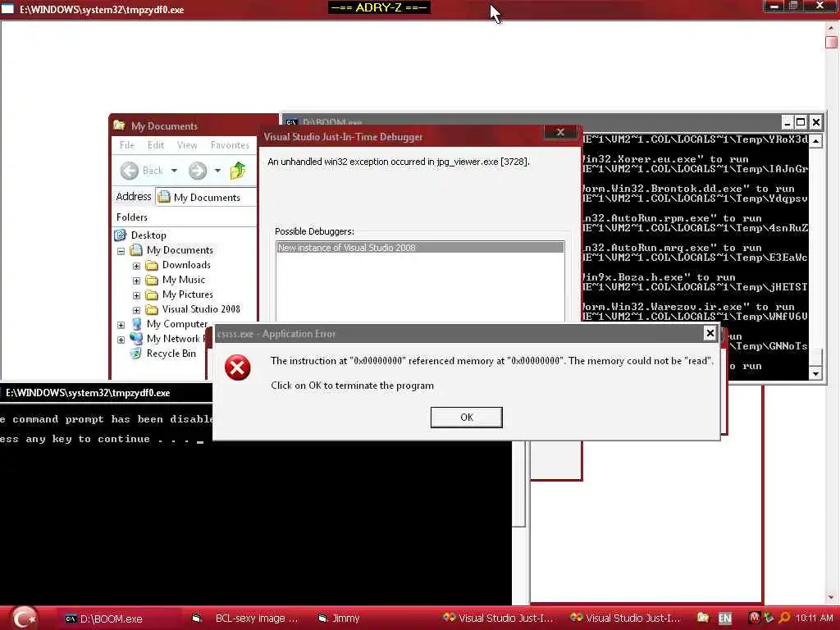Click the red error icon in Application Error dialog
840x630 pixels.
click(x=237, y=367)
